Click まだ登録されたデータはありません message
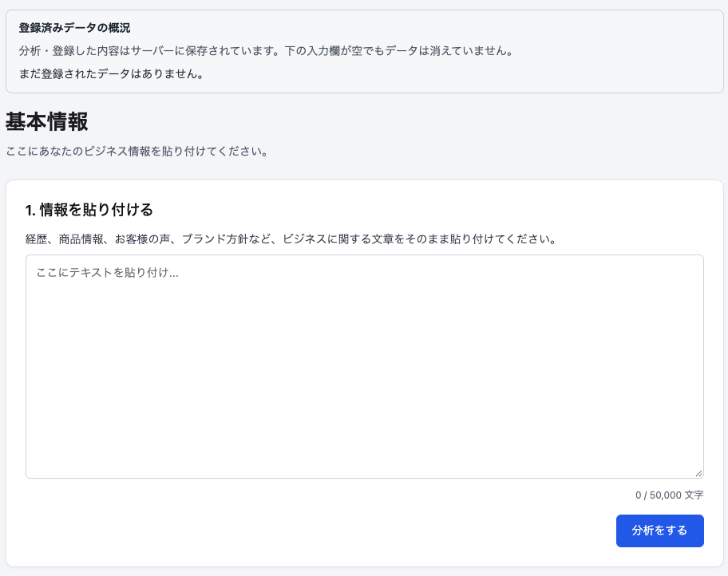Screen dimensions: 728x576 [x=112, y=74]
